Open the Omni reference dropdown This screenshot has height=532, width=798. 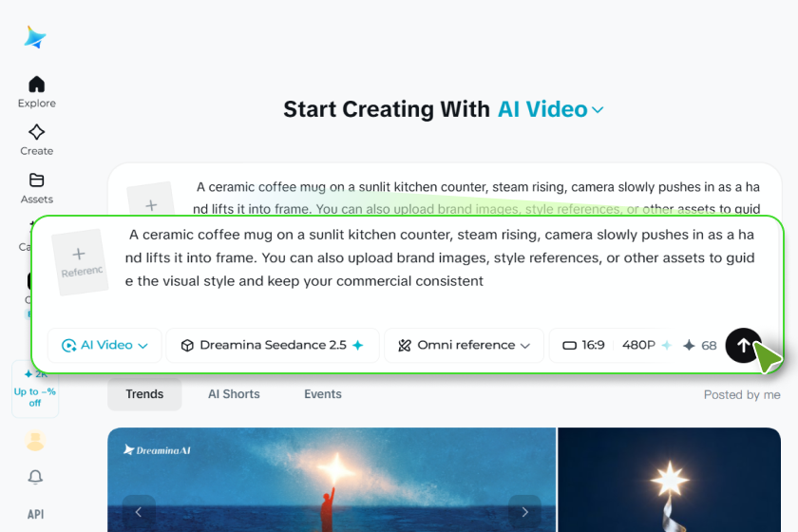coord(464,345)
